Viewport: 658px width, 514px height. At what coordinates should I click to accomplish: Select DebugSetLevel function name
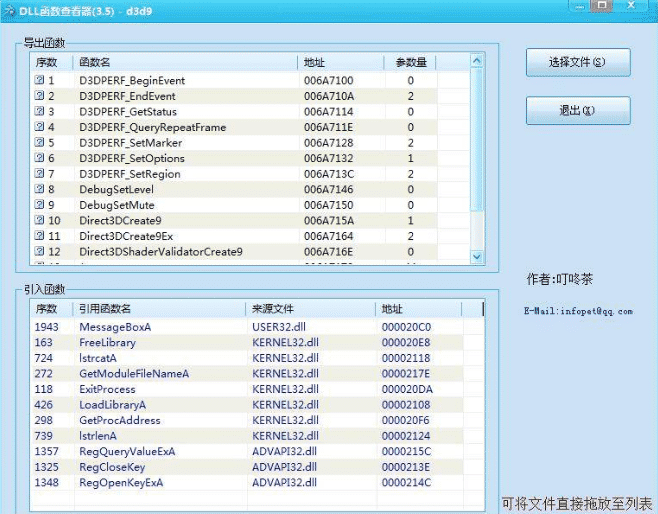click(116, 189)
